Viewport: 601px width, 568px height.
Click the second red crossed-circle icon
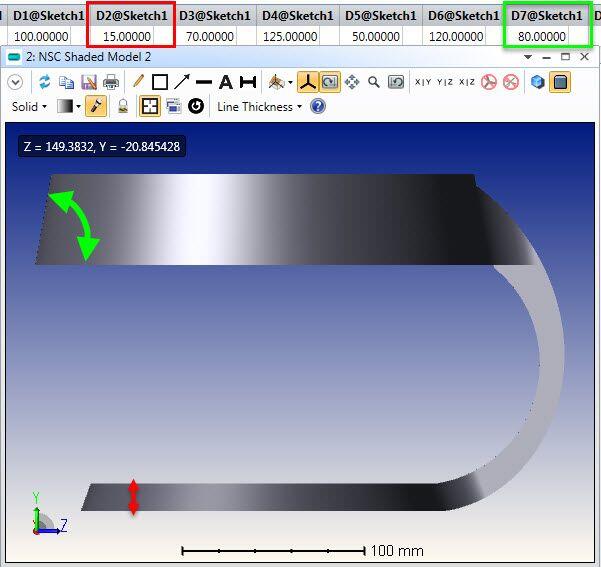click(x=511, y=82)
